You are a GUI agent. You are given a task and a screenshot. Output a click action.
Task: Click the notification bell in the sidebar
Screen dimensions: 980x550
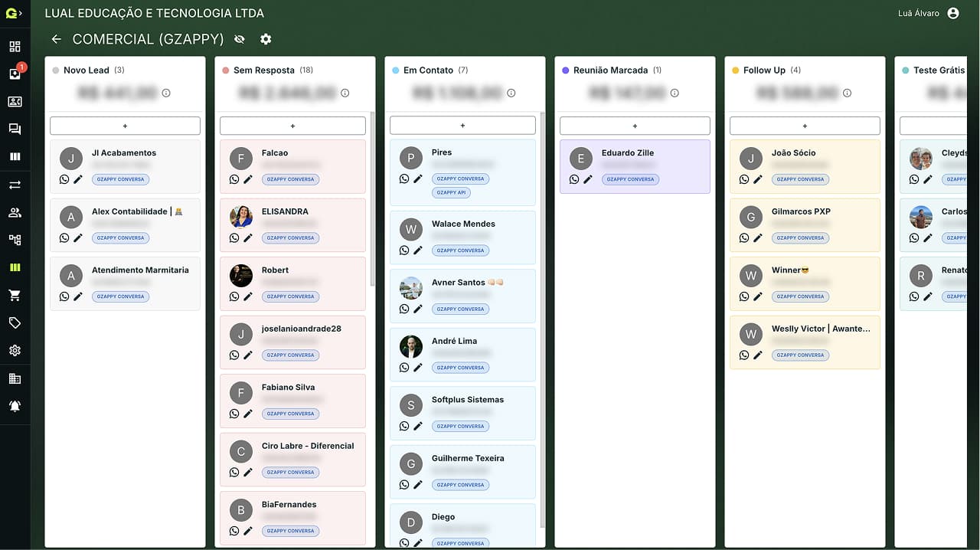click(x=15, y=406)
